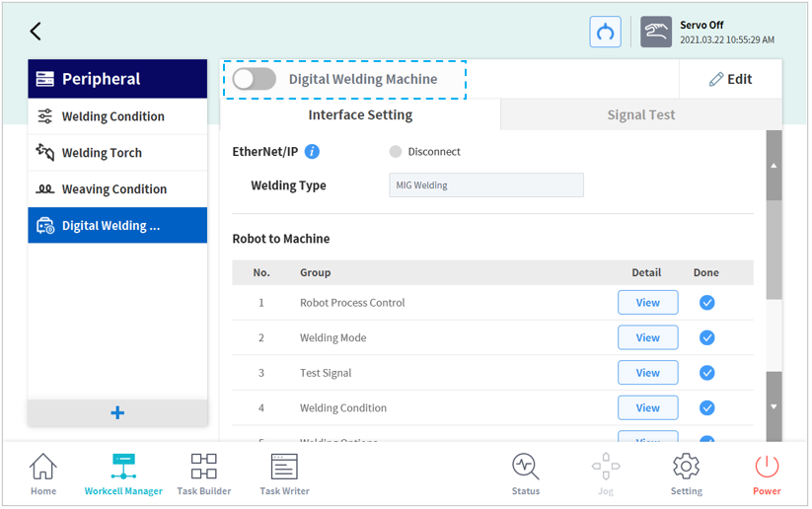The height and width of the screenshot is (509, 812).
Task: Open the Task Builder icon
Action: pos(203,473)
